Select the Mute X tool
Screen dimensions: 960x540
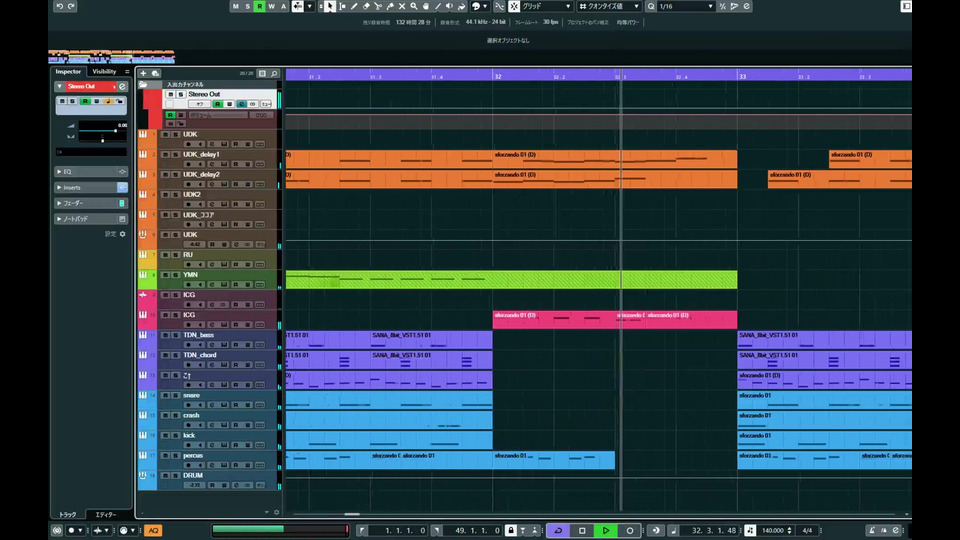[401, 6]
